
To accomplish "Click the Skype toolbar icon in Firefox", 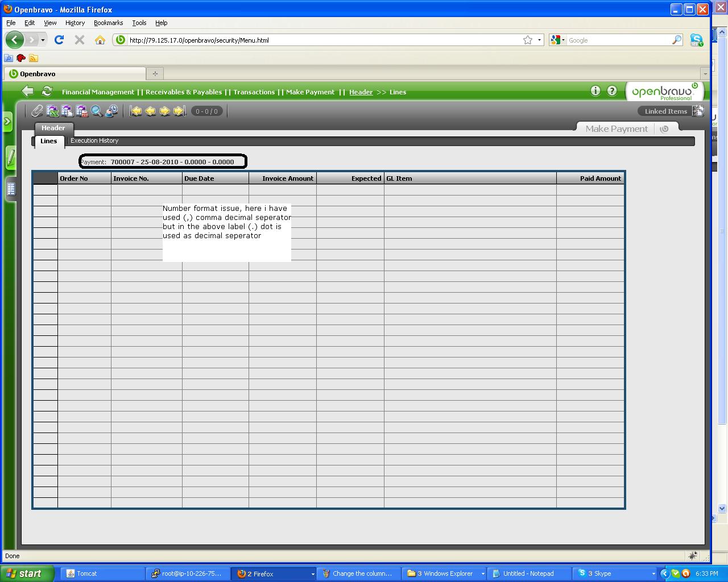I will coord(697,40).
